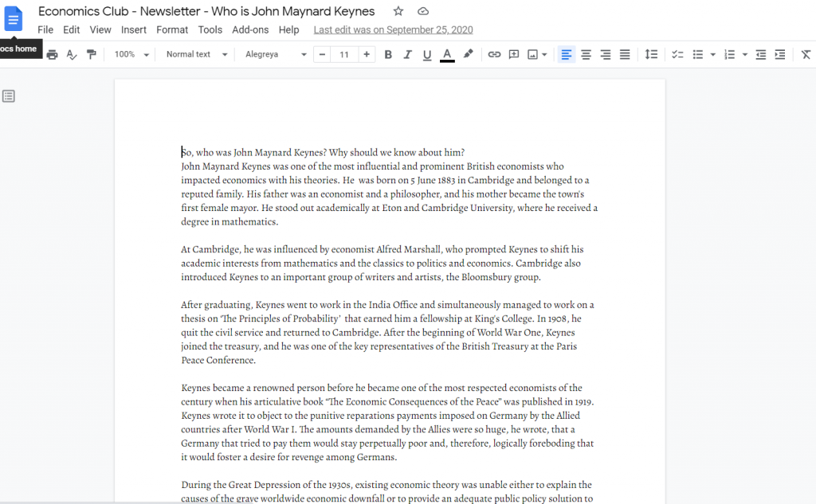Apply left alignment
The width and height of the screenshot is (816, 504).
tap(567, 55)
